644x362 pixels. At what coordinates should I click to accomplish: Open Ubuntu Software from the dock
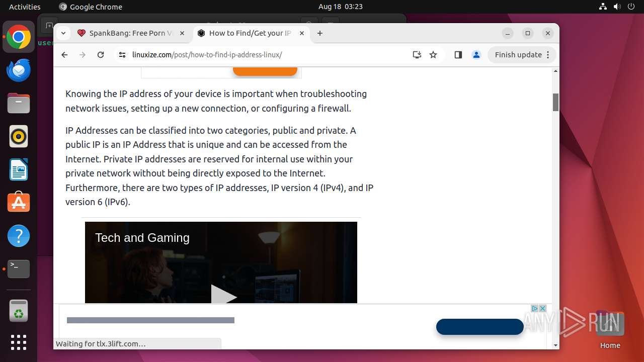point(19,203)
